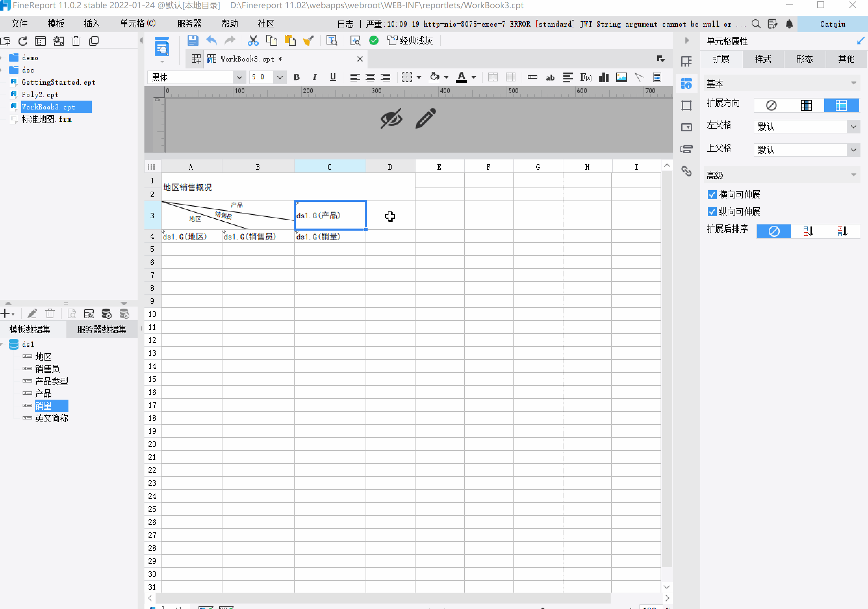The image size is (868, 609).
Task: Uncheck the 横向可伸展 checkbox
Action: (x=712, y=195)
